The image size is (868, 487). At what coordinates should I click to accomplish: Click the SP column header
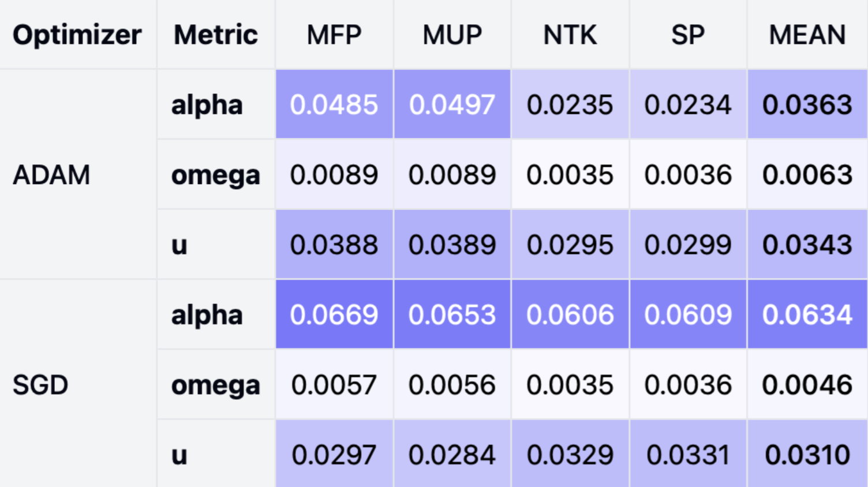coord(687,35)
